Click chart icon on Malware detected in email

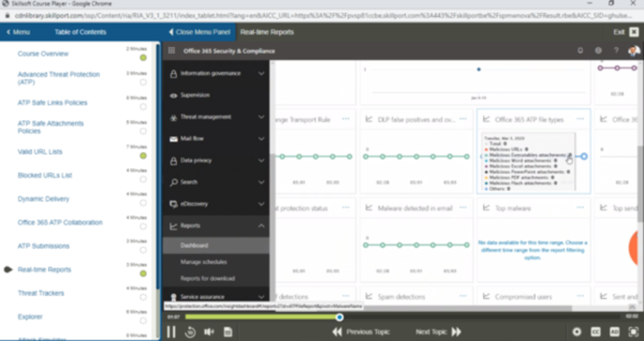point(369,208)
